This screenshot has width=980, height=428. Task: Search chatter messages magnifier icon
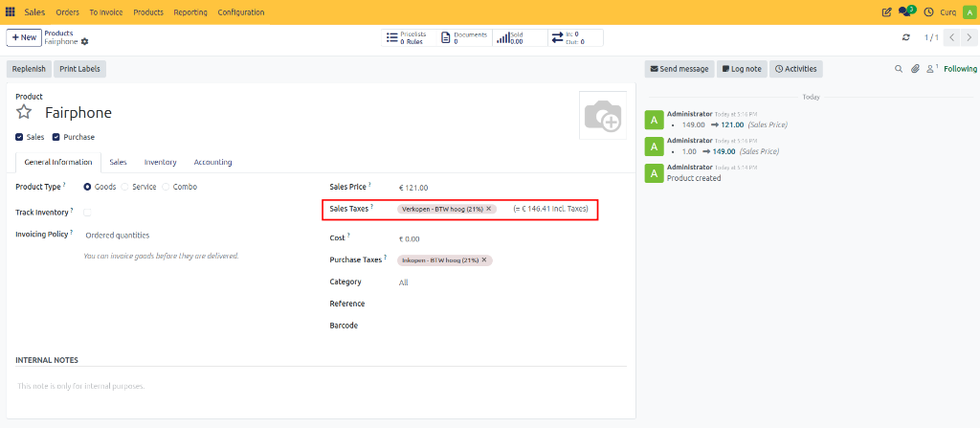[899, 69]
